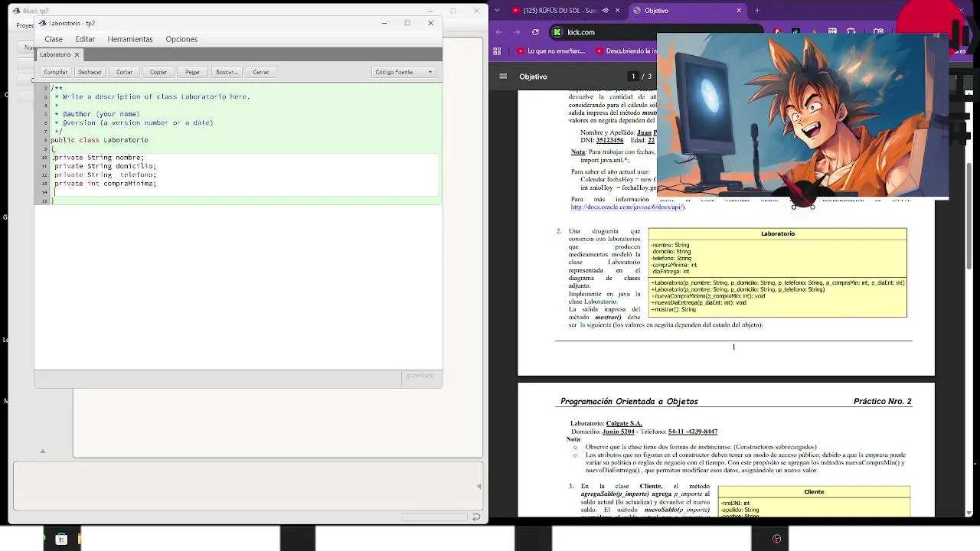The height and width of the screenshot is (551, 980).
Task: Toggle the PDF viewer sidebar menu
Action: click(503, 77)
